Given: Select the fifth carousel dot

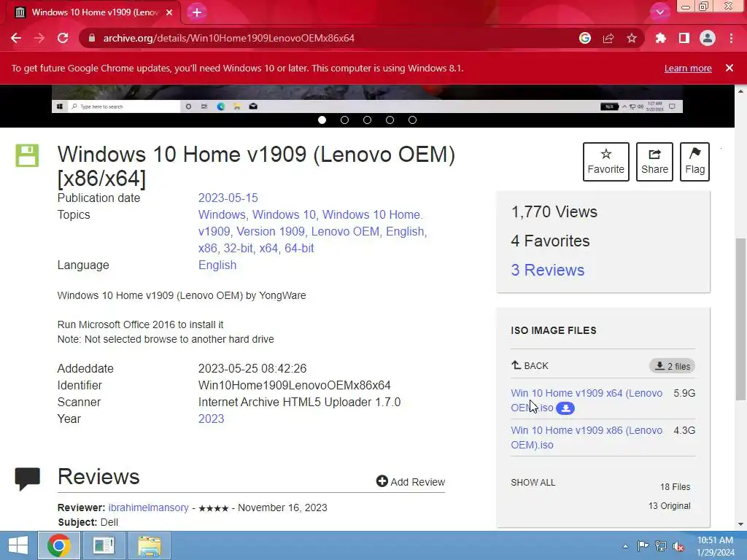Looking at the screenshot, I should tap(413, 120).
